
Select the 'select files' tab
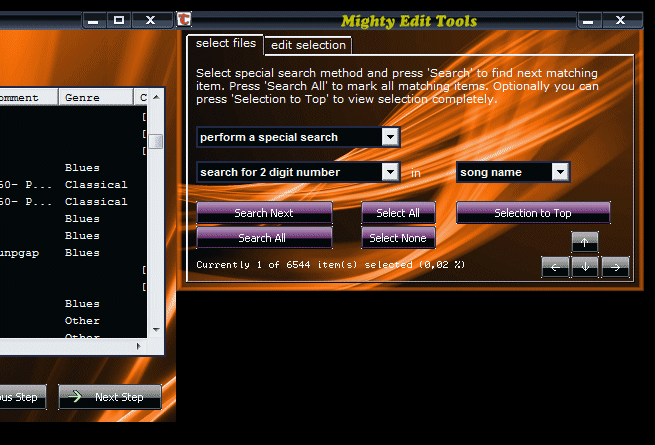(225, 44)
